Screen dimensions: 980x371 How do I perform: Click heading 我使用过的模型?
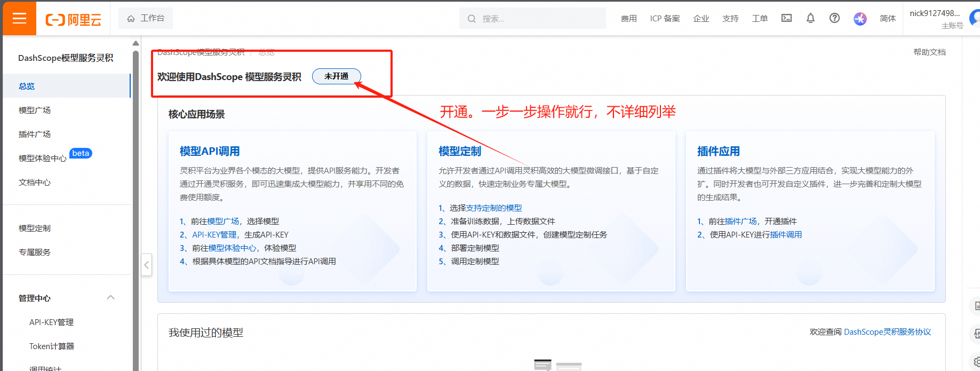click(x=206, y=333)
